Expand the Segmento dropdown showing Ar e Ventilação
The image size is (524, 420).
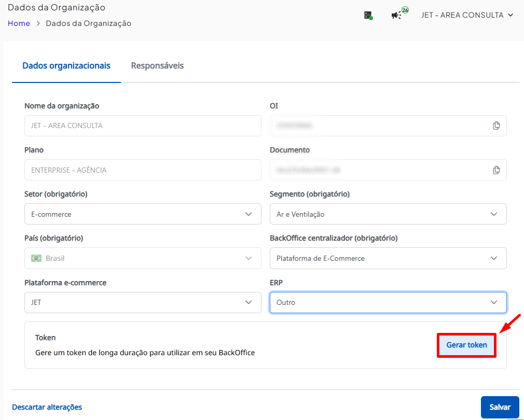point(388,214)
